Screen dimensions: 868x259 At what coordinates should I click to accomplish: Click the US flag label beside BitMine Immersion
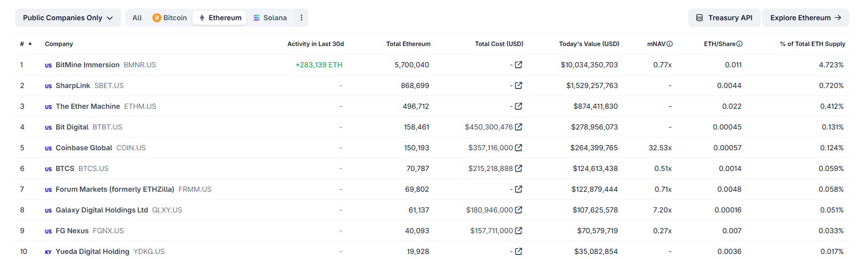pos(48,65)
